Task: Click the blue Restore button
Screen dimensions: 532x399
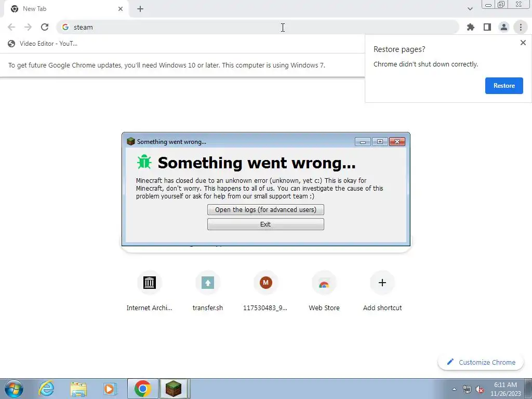Action: (x=504, y=86)
